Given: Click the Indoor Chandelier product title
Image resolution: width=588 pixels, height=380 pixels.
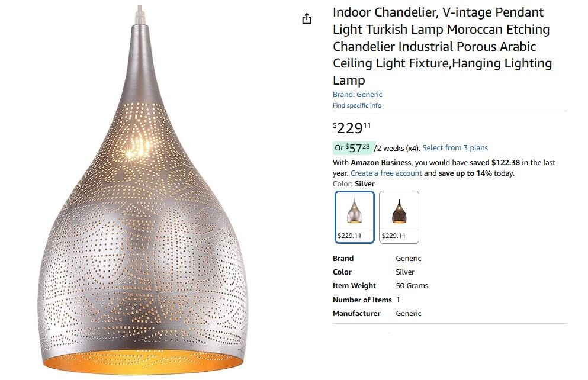Looking at the screenshot, I should click(x=442, y=46).
